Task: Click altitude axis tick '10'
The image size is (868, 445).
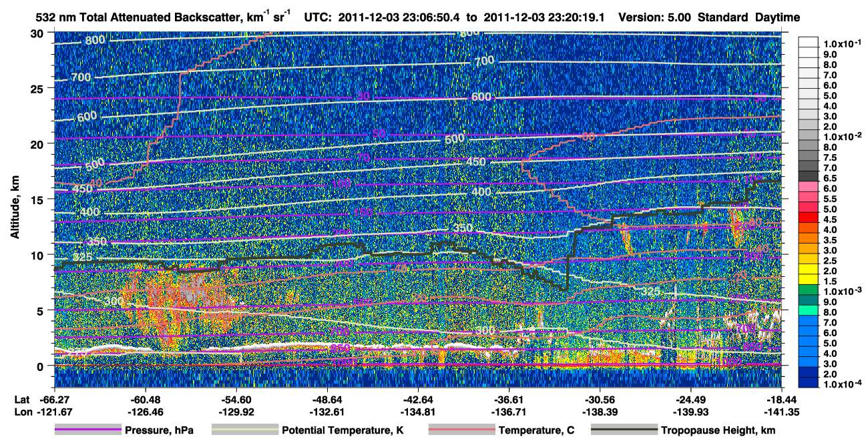Action: (x=39, y=254)
